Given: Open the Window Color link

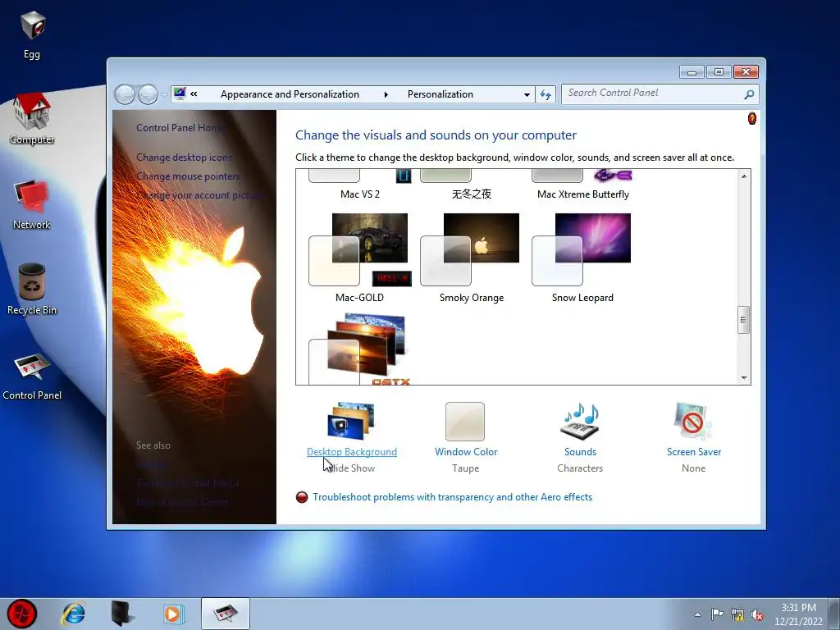Looking at the screenshot, I should [466, 452].
